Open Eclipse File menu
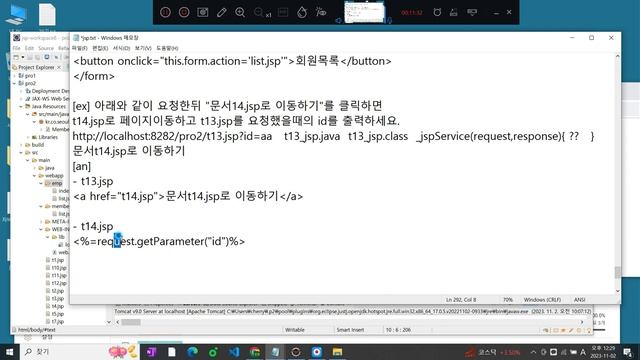 16,48
